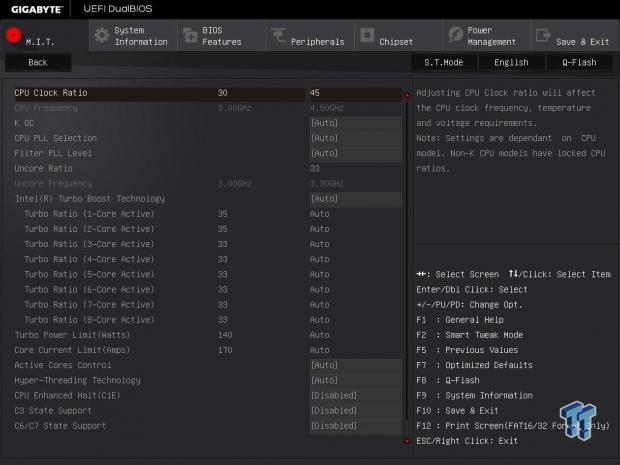Toggle C3 State Support disabled setting
Viewport: 620px width, 465px height.
(x=355, y=411)
